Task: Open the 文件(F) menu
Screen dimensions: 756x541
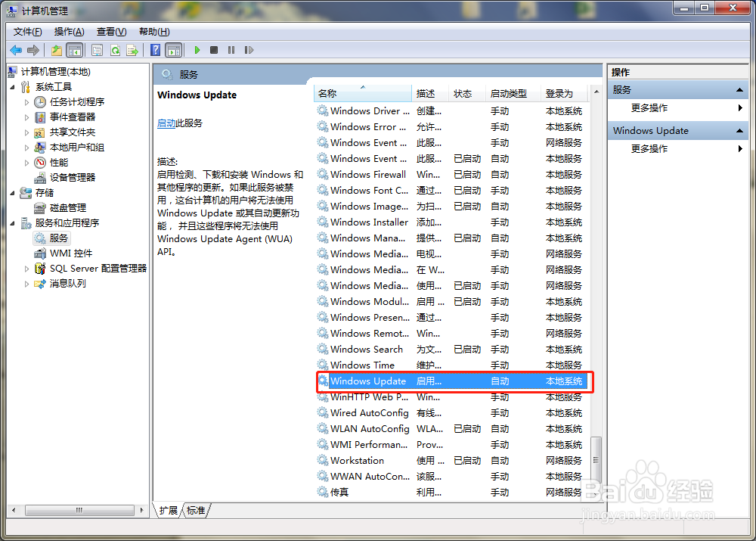Action: click(27, 32)
